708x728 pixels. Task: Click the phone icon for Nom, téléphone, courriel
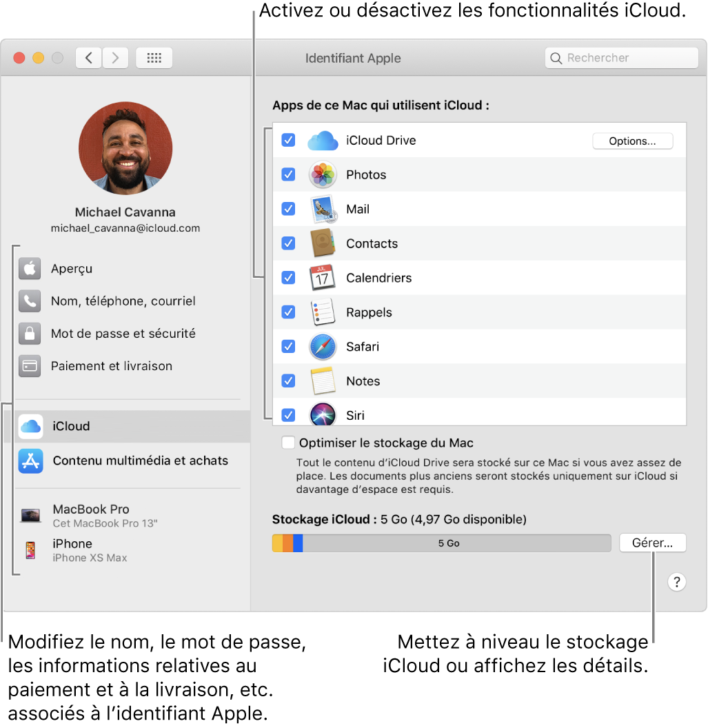30,301
